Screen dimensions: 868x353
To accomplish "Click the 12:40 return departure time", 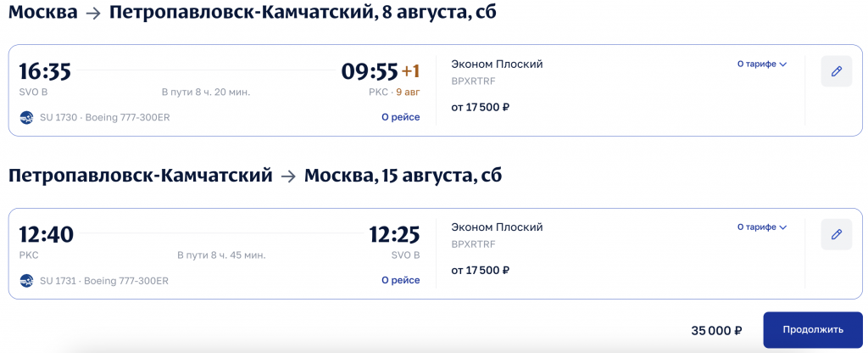I will click(x=47, y=234).
